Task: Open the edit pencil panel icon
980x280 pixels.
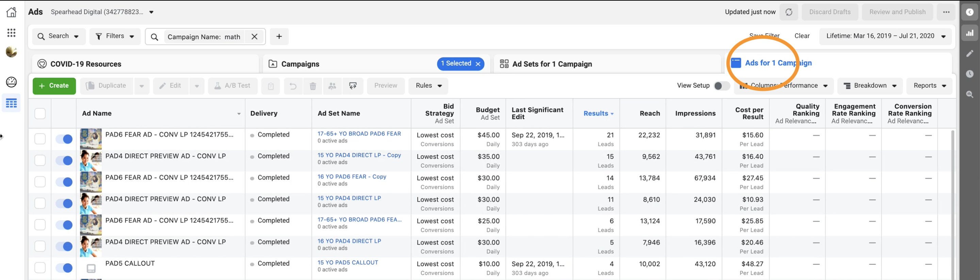Action: [969, 53]
